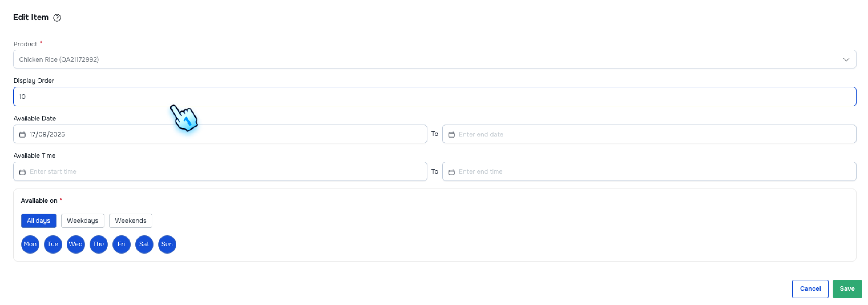
Task: Toggle Sunday availability off
Action: pos(167,244)
